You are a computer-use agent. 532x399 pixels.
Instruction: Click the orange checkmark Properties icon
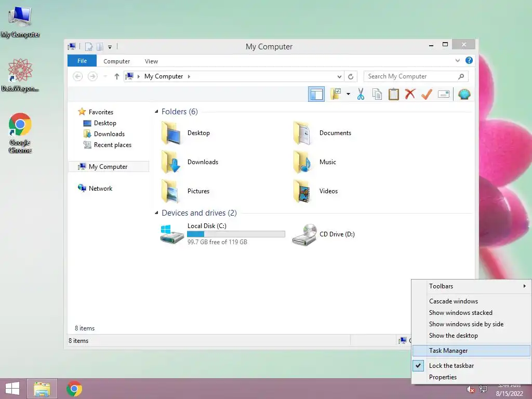[427, 94]
